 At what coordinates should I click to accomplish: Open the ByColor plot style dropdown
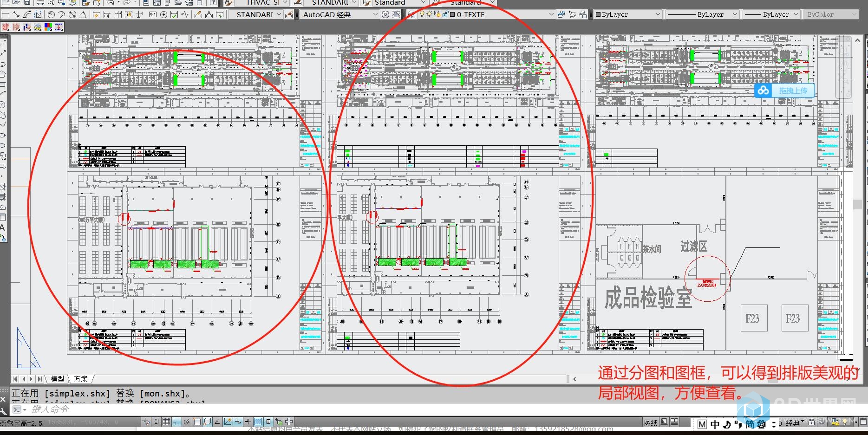854,14
